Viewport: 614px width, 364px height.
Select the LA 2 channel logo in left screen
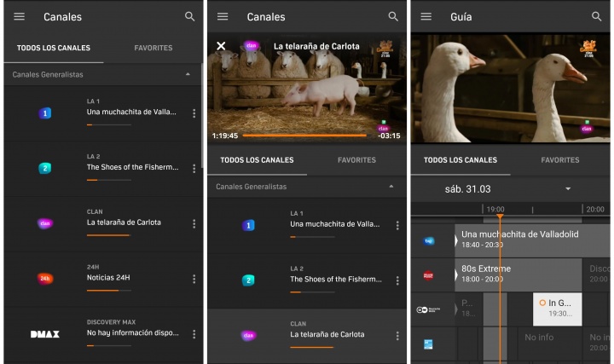pos(45,168)
